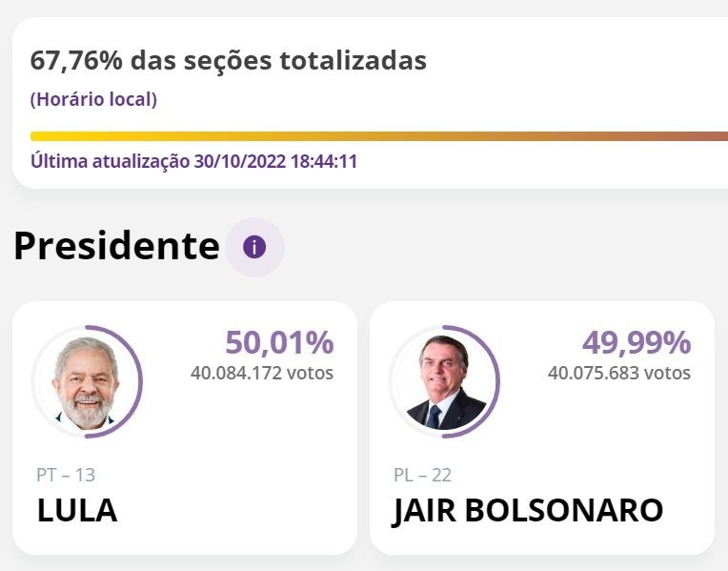728x571 pixels.
Task: Click the Última atualização timestamp
Action: 193,161
